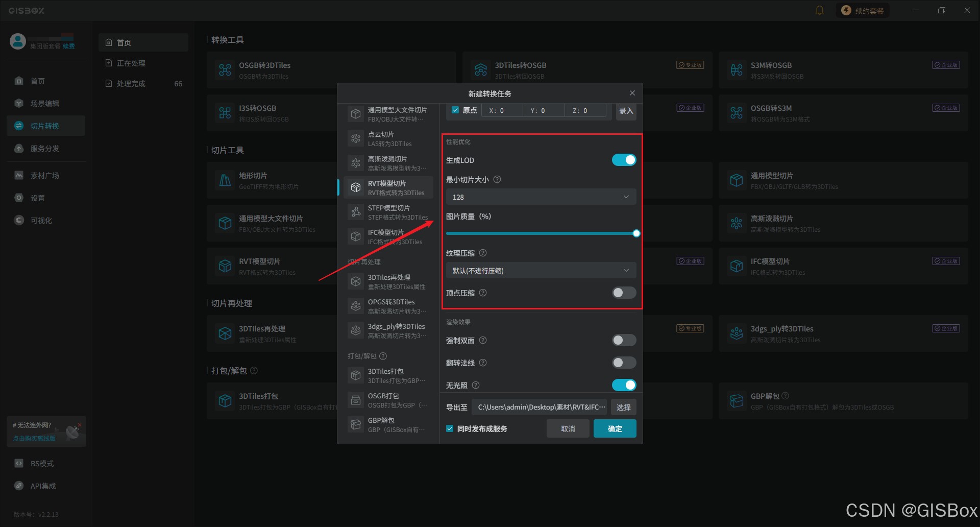Select 3DTiles再处理 in the dialog list
This screenshot has height=527, width=980.
click(388, 281)
